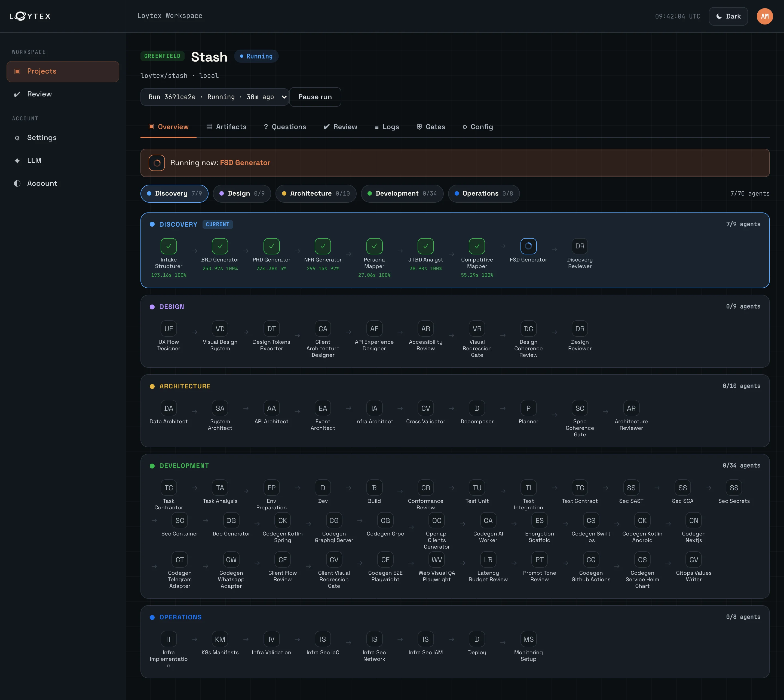
Task: Open the Accessibility Review AR node
Action: pyautogui.click(x=426, y=329)
